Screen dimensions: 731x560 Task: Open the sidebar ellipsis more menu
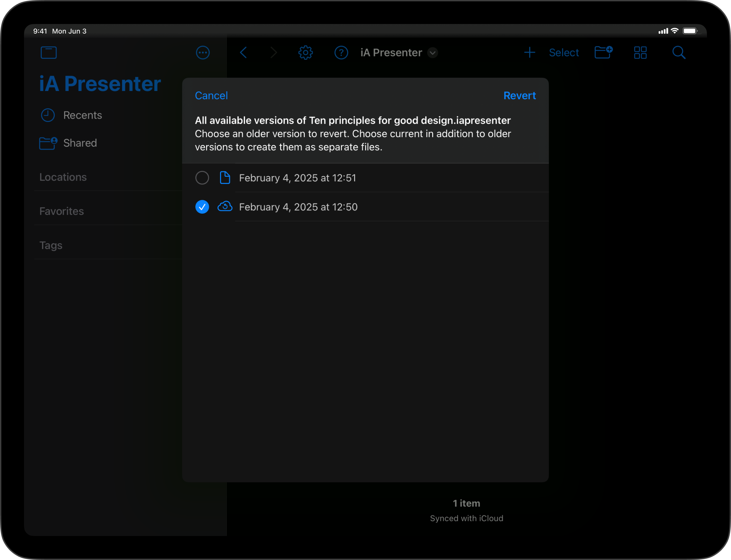coord(203,53)
